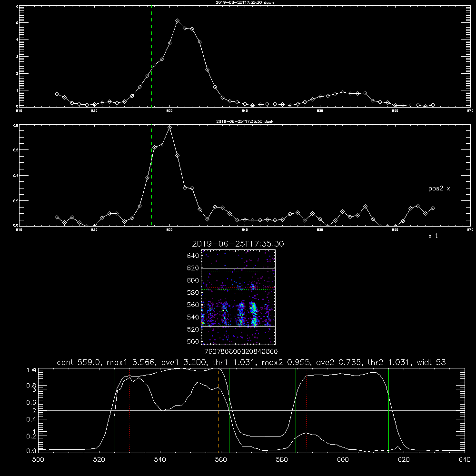The height and width of the screenshot is (476, 476).
Task: Open the central spectrogram heatmap image
Action: point(238,297)
